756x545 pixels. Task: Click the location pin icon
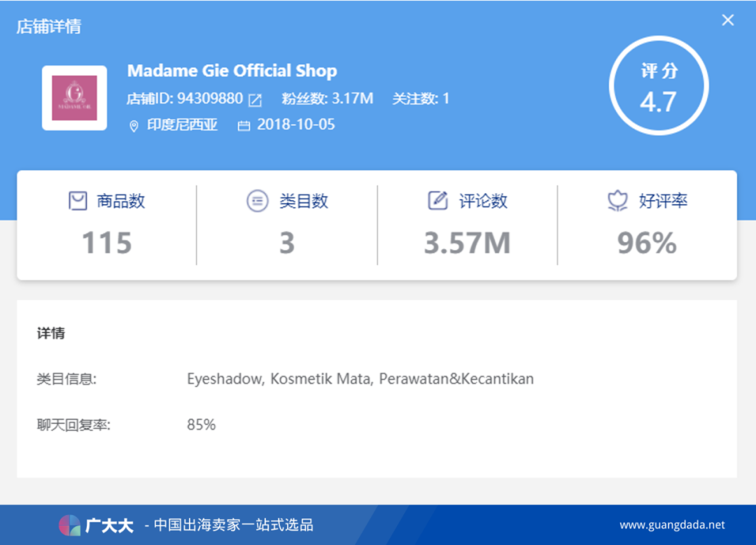[x=134, y=126]
